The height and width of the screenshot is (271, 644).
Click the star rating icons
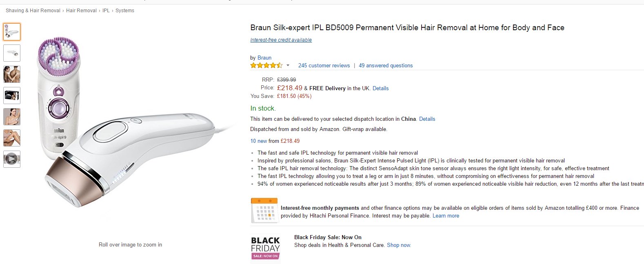tap(266, 65)
